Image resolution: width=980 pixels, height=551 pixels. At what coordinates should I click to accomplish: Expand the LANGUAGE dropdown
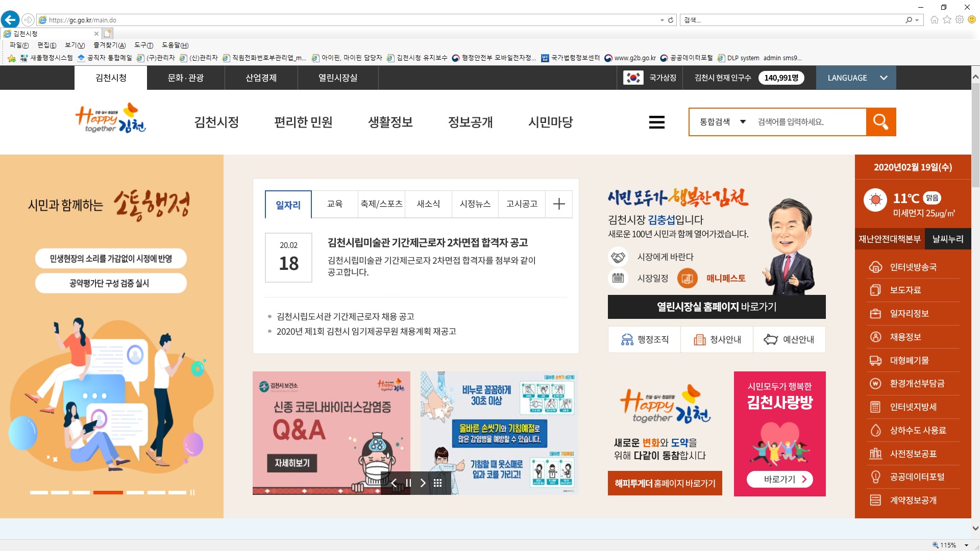856,78
